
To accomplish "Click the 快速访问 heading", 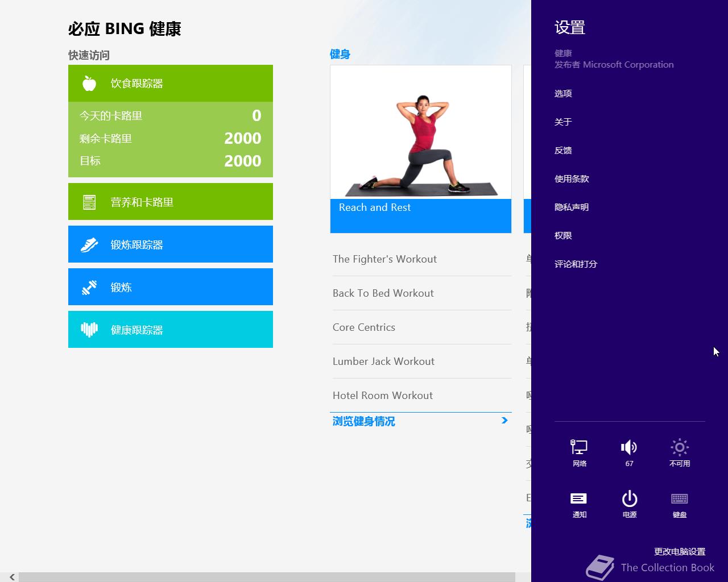I will [89, 55].
